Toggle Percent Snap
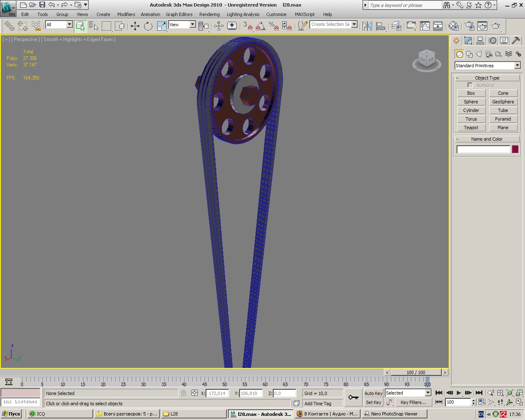Viewport: 525px width, 420px height. [x=274, y=26]
